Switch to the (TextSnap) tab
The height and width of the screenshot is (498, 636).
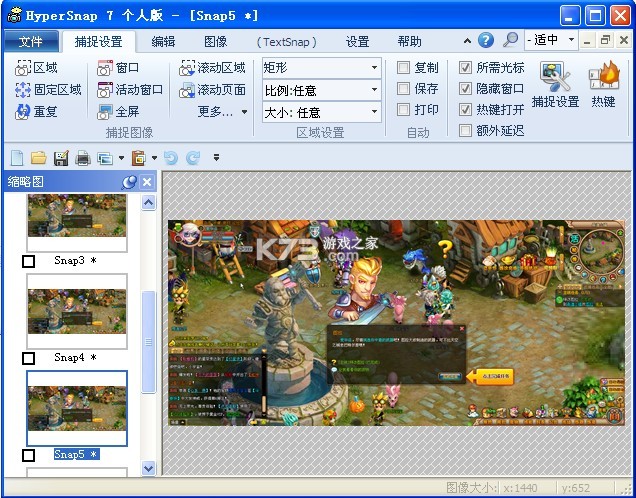click(287, 41)
